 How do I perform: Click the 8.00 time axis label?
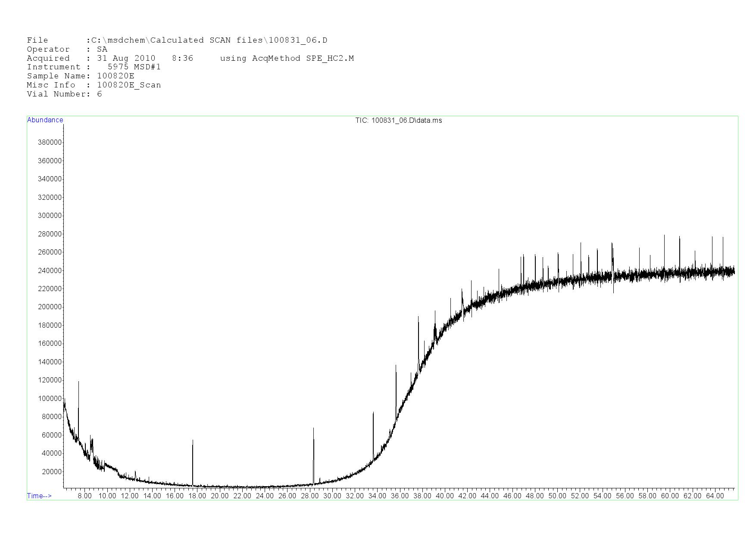(84, 496)
